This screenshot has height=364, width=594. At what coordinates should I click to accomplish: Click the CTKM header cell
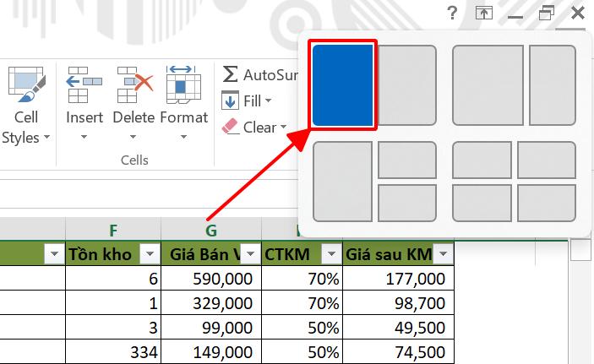(302, 253)
